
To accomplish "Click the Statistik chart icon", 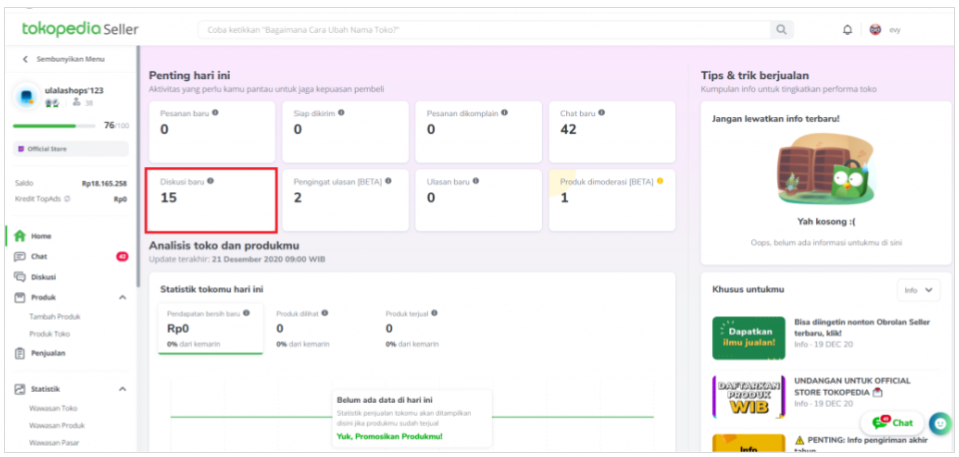I will click(x=20, y=388).
